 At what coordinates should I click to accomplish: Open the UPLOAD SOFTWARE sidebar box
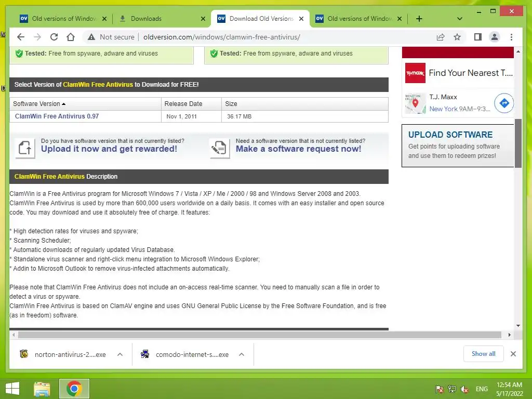click(x=458, y=145)
